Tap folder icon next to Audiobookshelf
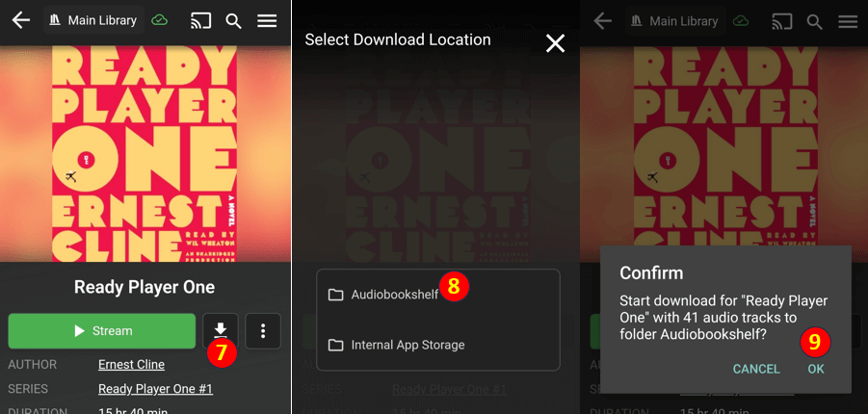This screenshot has height=414, width=868. coord(335,295)
